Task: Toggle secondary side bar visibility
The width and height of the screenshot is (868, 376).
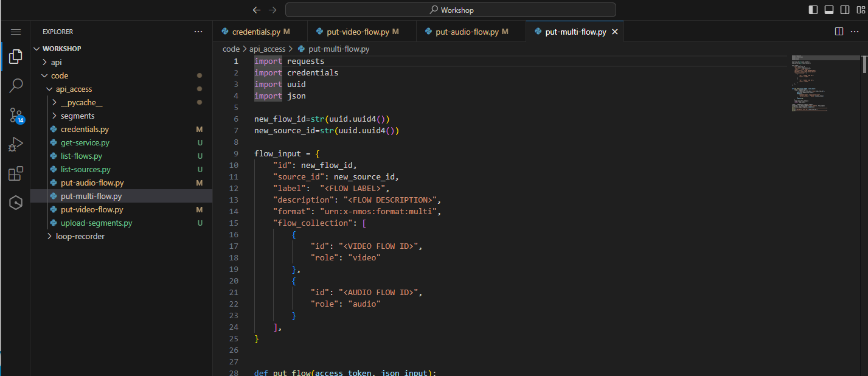Action: click(845, 10)
